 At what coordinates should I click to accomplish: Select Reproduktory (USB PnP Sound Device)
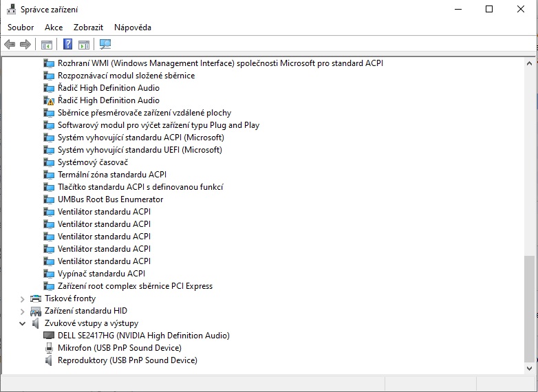pyautogui.click(x=127, y=360)
